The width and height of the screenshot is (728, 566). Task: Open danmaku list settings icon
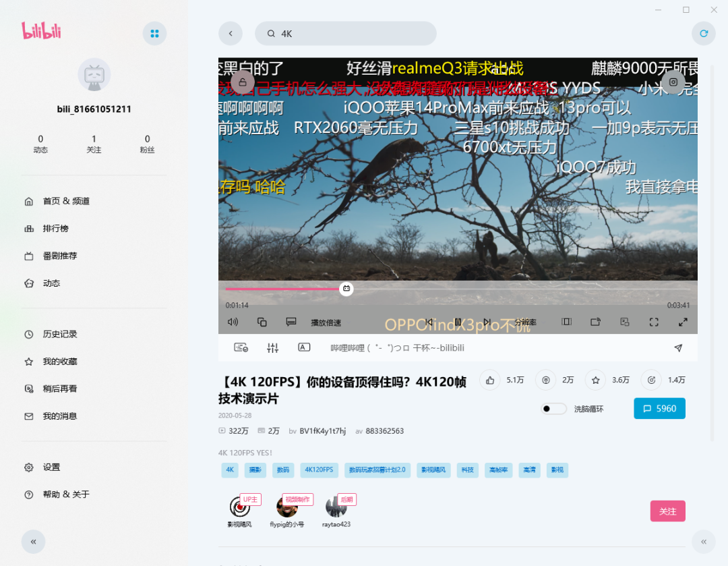(241, 347)
